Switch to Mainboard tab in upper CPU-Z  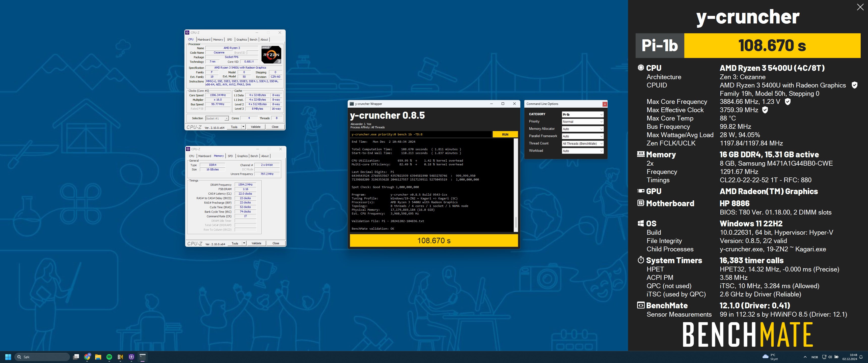[204, 40]
